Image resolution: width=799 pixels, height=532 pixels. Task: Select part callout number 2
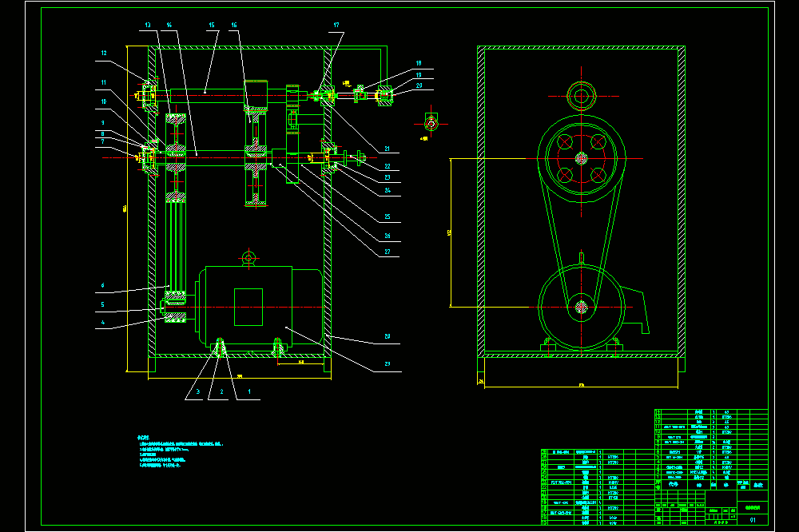[x=221, y=392]
